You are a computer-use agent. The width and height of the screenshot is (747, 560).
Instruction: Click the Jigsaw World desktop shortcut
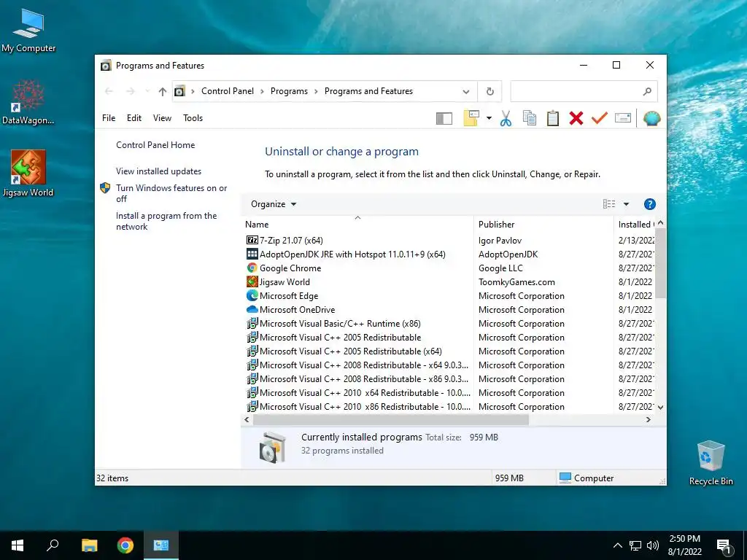[x=28, y=174]
